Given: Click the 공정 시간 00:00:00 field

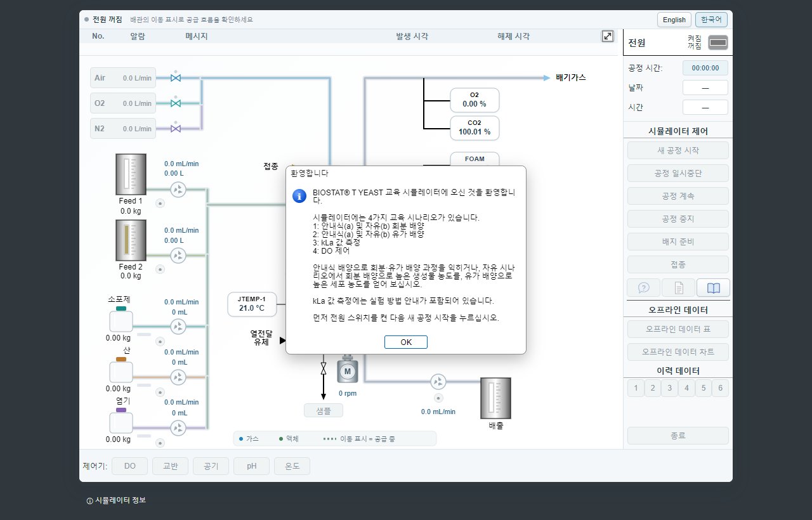Looking at the screenshot, I should [705, 68].
